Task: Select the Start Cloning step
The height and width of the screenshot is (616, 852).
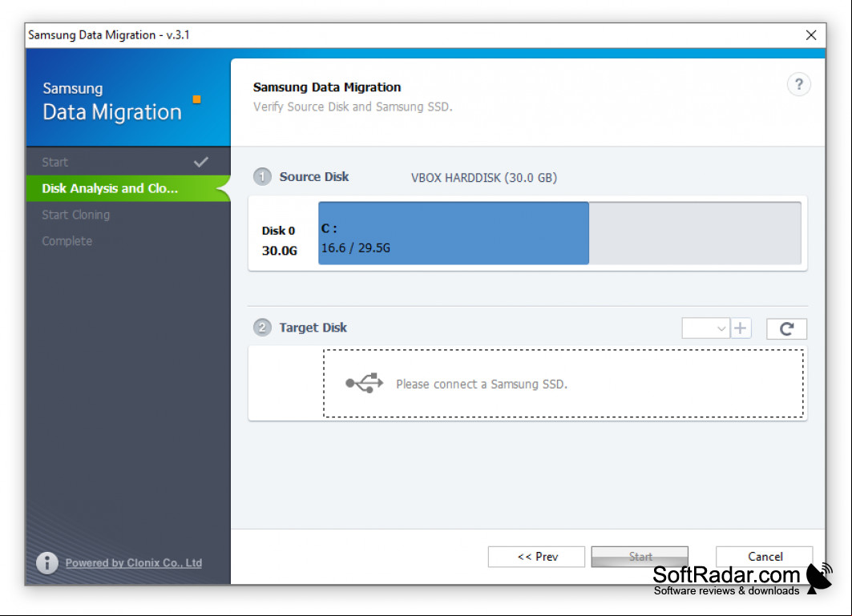Action: [x=128, y=215]
